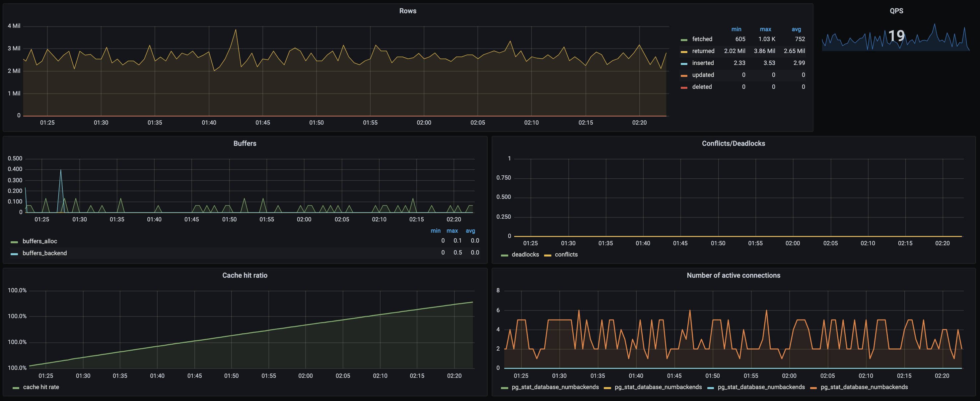Screen dimensions: 980x401
Task: Click the red deleted legend color icon
Action: pos(684,88)
